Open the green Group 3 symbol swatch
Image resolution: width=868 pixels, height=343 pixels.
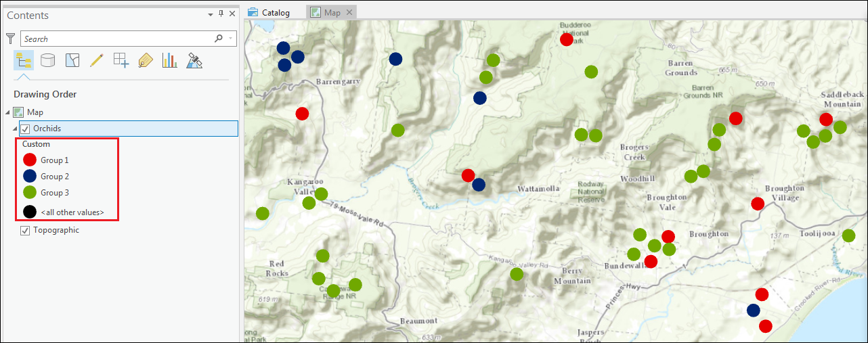tap(30, 193)
